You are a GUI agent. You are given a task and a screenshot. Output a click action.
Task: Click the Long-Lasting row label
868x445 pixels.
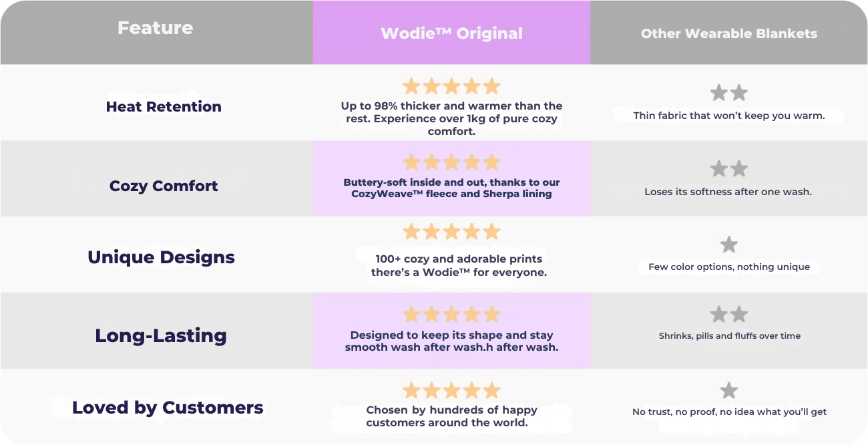coord(161,335)
